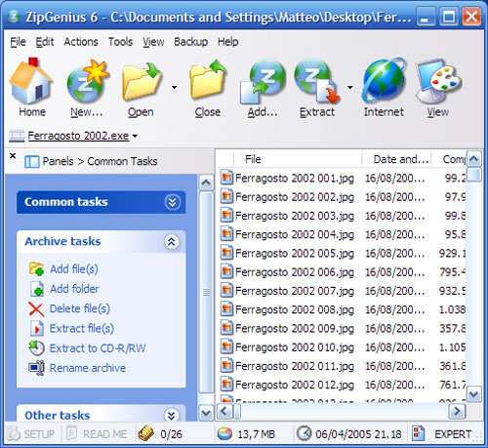Select Ferragosto 2002 005.jpg

(x=295, y=253)
